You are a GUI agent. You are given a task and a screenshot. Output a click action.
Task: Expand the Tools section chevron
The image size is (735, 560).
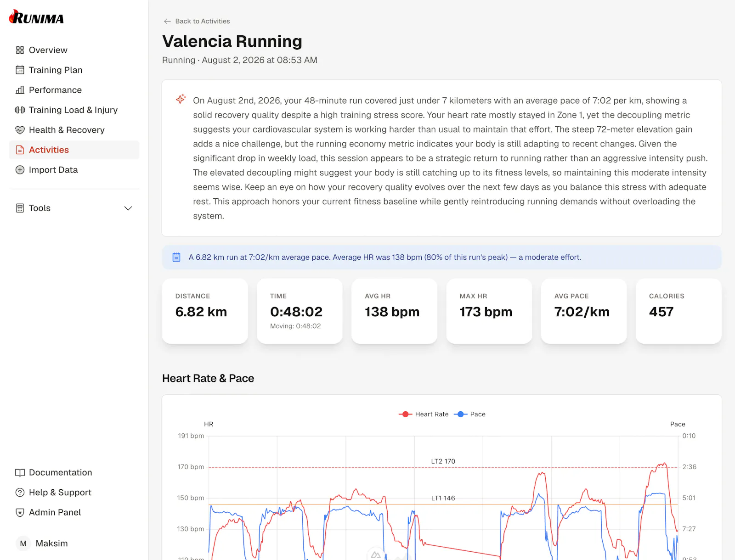coord(128,208)
